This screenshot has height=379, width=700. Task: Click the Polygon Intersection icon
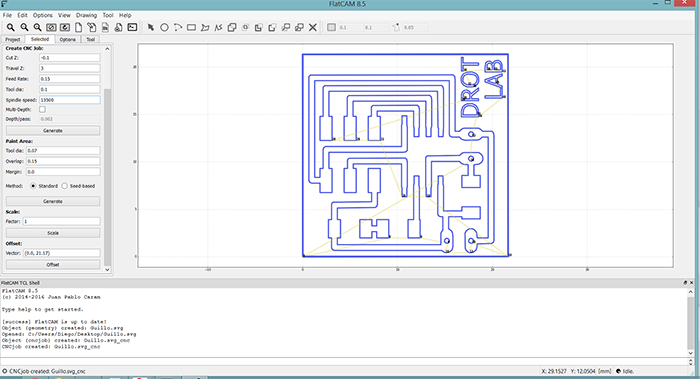[245, 27]
